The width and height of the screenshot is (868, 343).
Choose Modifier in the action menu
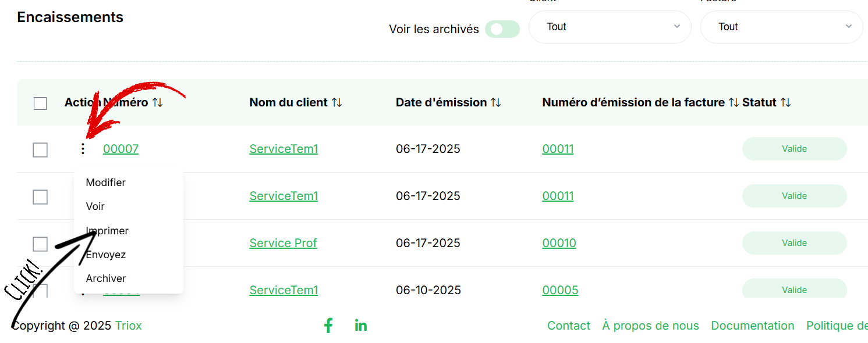click(106, 183)
